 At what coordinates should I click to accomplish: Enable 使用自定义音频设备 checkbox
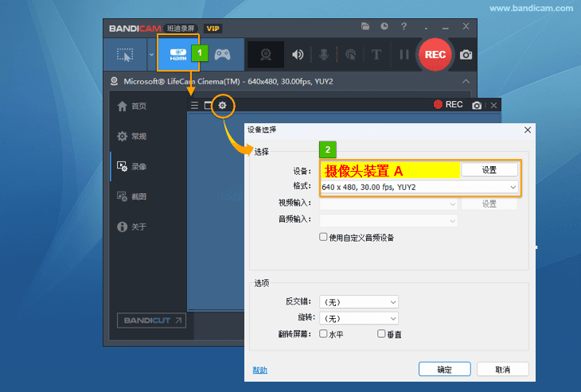(323, 237)
